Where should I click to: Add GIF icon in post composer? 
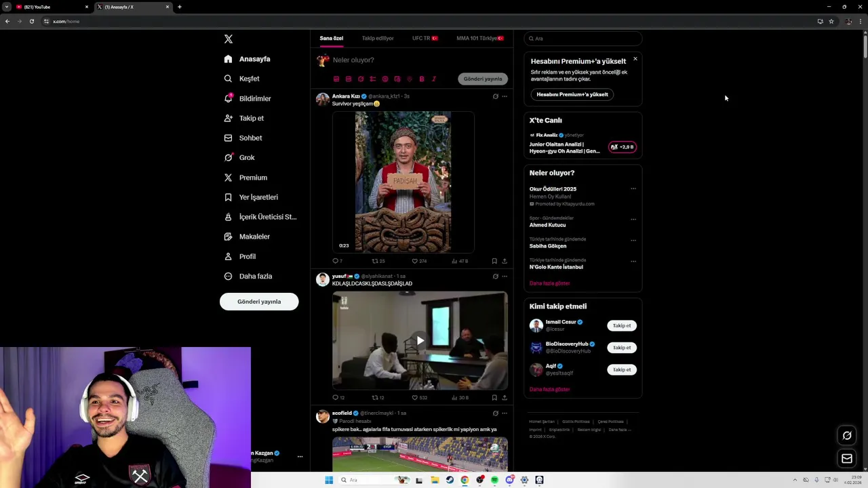[x=349, y=79]
